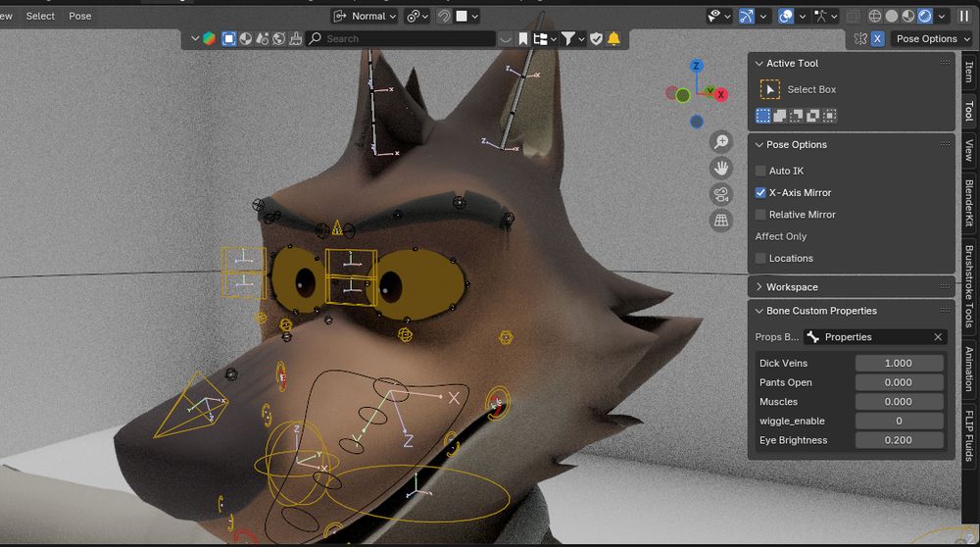
Task: Select solid viewport shading
Action: 892,17
